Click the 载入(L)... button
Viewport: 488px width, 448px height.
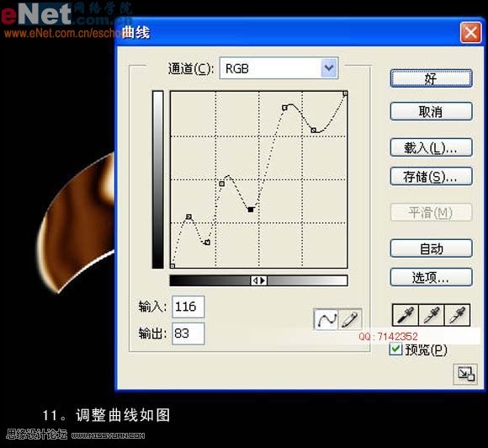[x=431, y=147]
